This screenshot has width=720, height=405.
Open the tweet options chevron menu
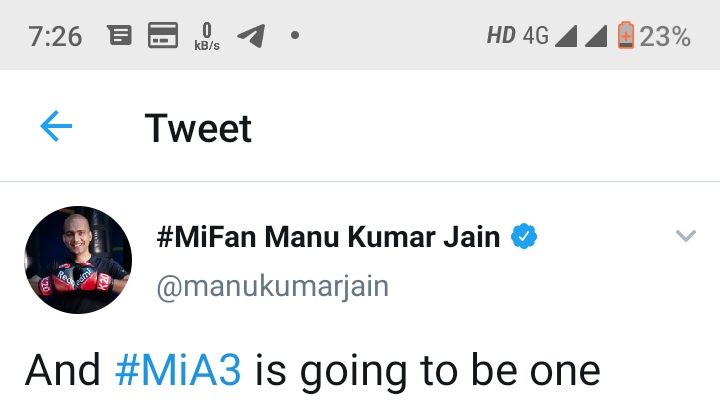pos(686,236)
